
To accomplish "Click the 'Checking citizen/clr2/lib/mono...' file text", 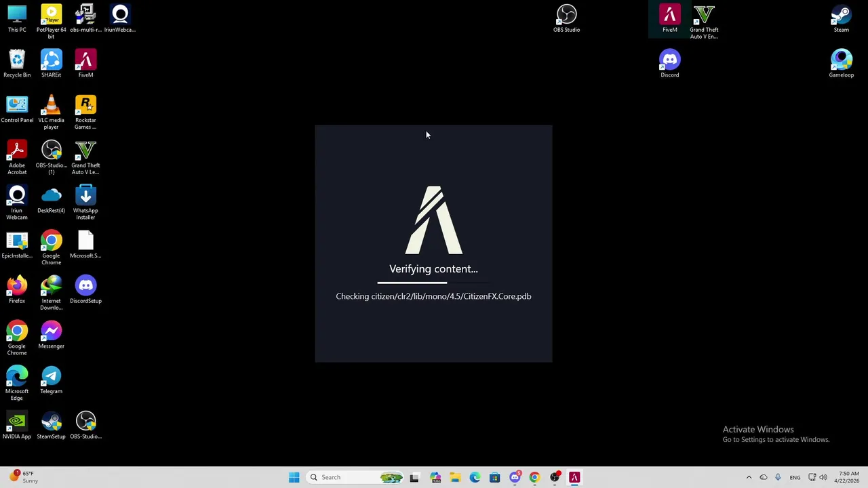I will click(433, 296).
